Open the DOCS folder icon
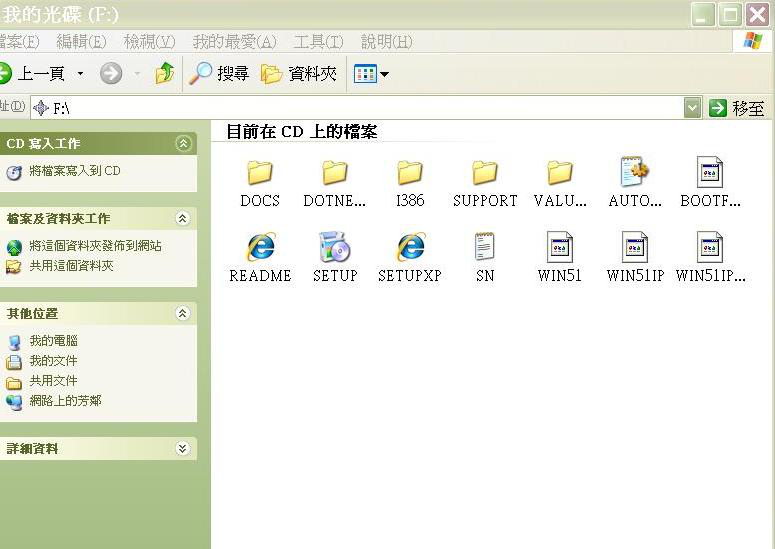 260,173
